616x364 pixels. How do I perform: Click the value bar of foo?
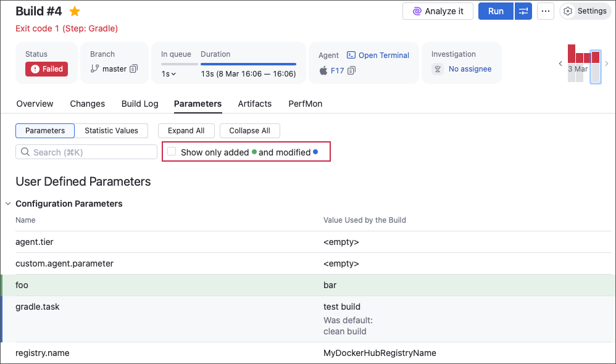tap(330, 285)
